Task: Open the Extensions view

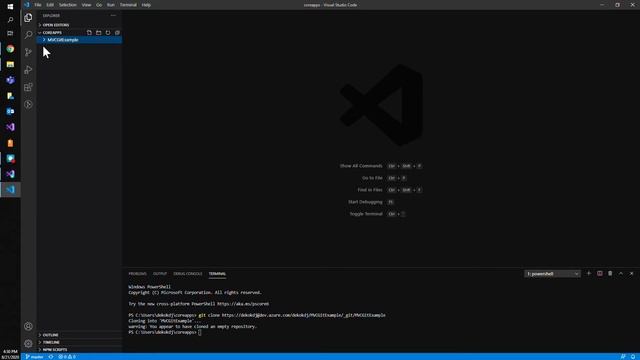Action: pos(28,87)
